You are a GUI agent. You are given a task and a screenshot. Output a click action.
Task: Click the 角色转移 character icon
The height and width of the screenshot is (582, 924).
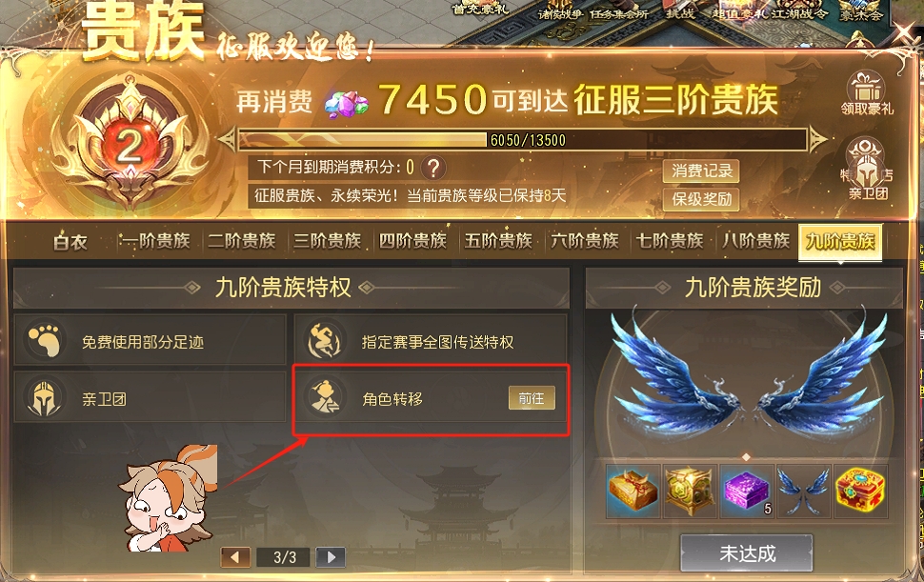click(x=325, y=397)
